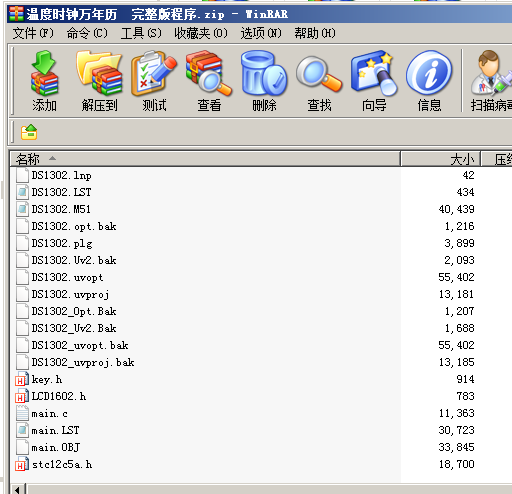
Task: Click size value 3,899
Action: pyautogui.click(x=459, y=243)
